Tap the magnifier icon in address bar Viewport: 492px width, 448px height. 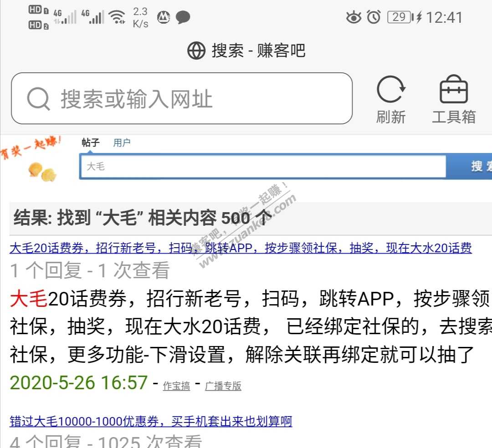click(x=38, y=99)
